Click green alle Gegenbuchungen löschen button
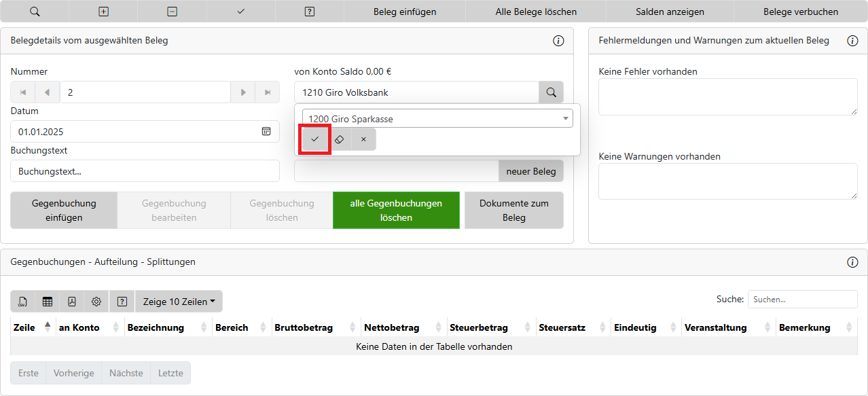 [x=396, y=211]
